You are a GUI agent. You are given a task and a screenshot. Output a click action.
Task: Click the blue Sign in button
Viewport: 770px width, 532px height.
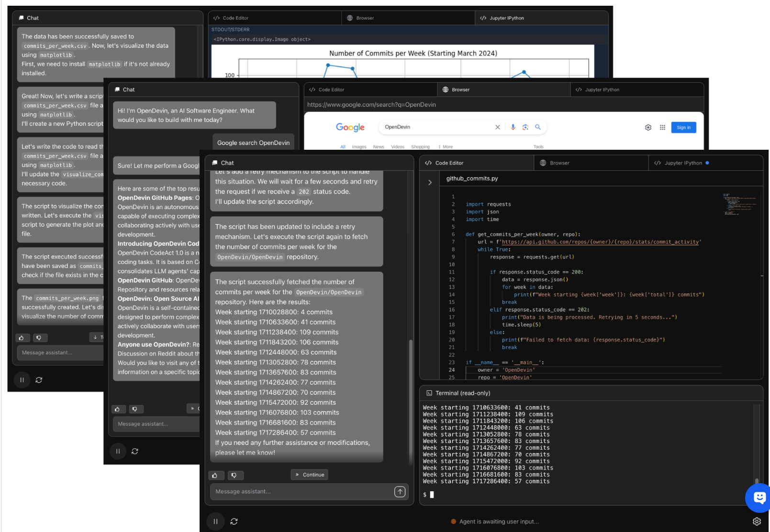[x=683, y=128]
